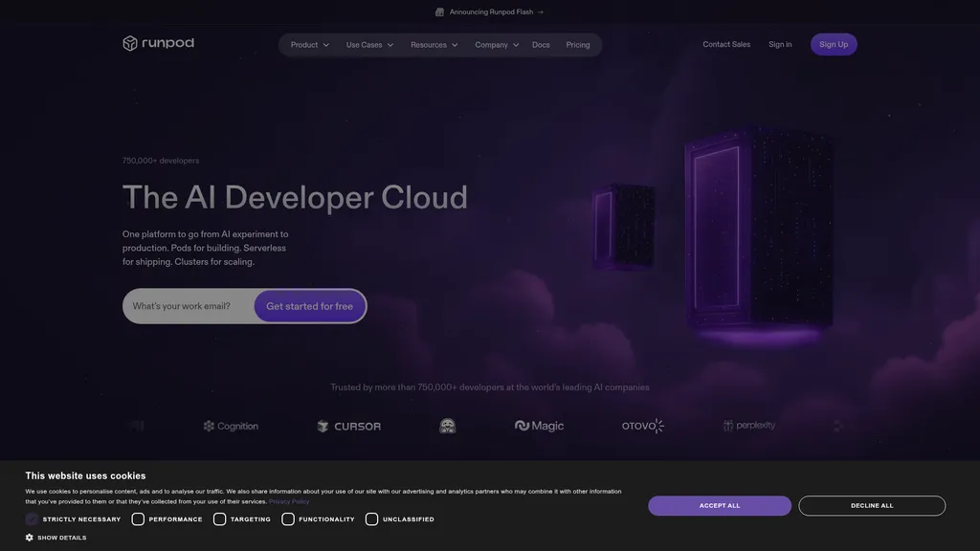Enable the Functionality cookies checkbox
Screen dimensions: 980x551
coord(288,519)
